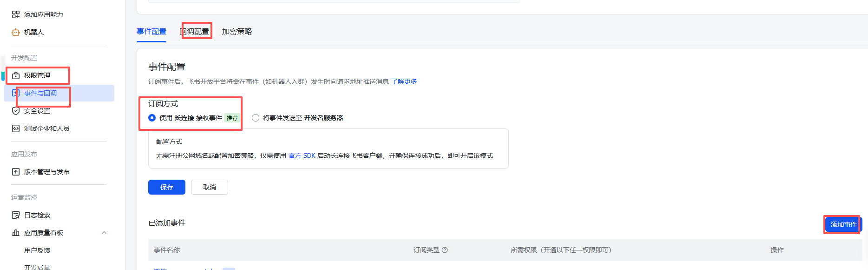Click the 事件名称 column header
868x270 pixels.
167,250
